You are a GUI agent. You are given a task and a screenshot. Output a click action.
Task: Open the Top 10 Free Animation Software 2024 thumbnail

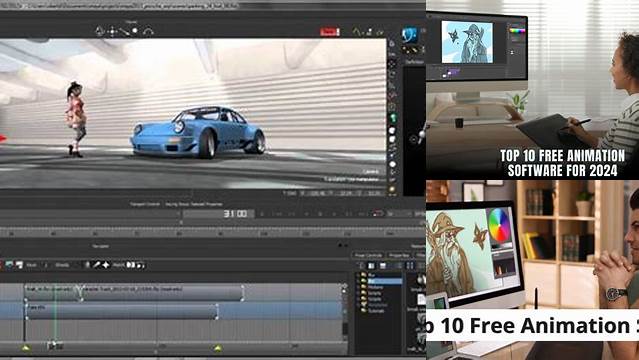pos(533,90)
